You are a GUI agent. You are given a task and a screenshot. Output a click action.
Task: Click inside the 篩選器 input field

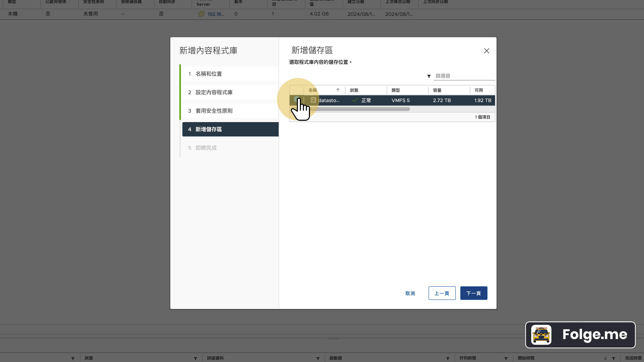tap(464, 76)
